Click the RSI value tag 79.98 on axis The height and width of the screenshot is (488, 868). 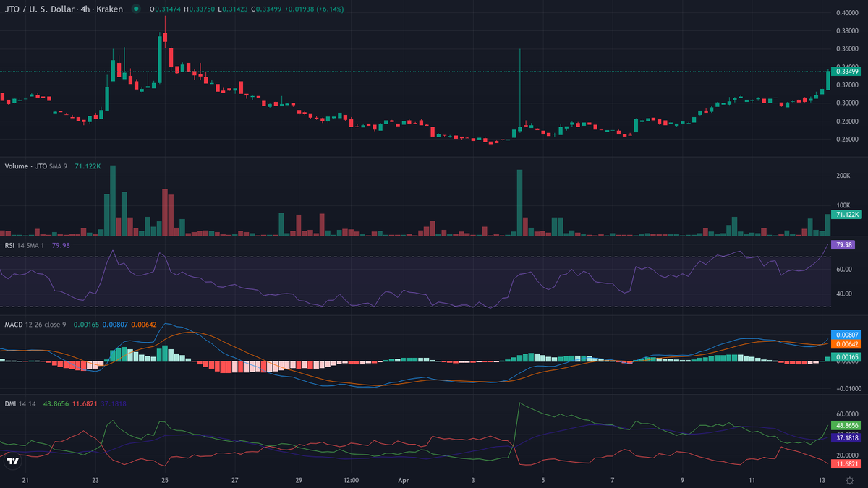click(843, 245)
